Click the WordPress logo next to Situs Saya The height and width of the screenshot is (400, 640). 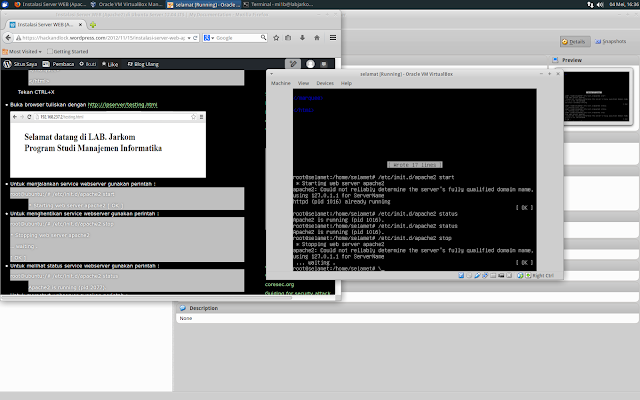(x=6, y=63)
